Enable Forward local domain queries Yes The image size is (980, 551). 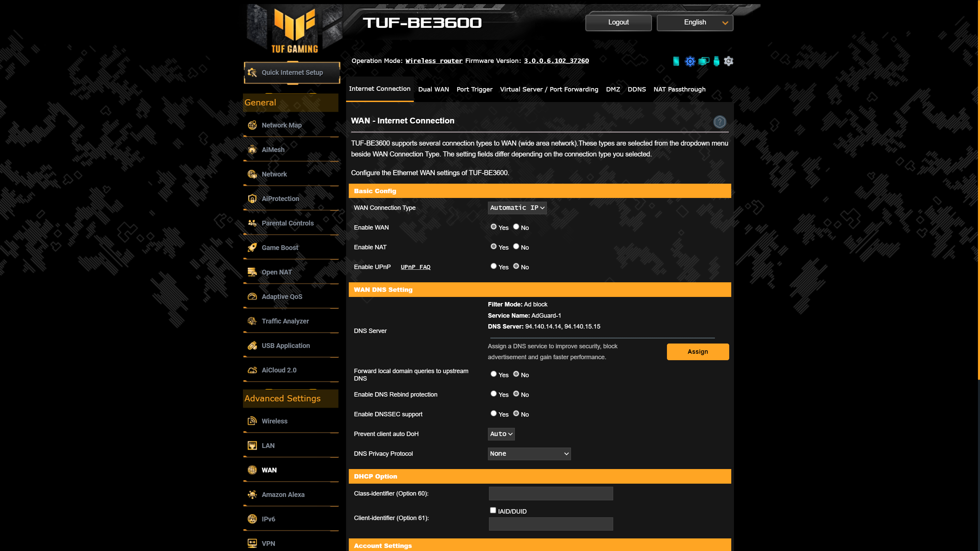click(x=493, y=374)
